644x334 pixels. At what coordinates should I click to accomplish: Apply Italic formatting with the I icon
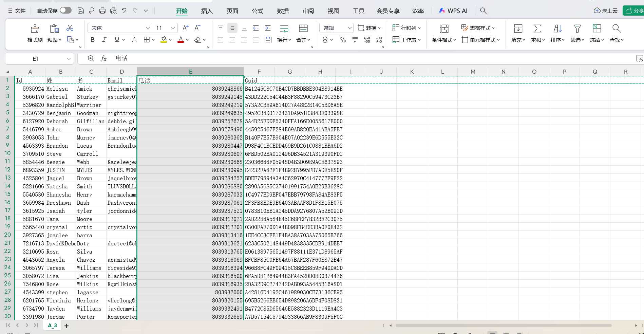coord(104,40)
